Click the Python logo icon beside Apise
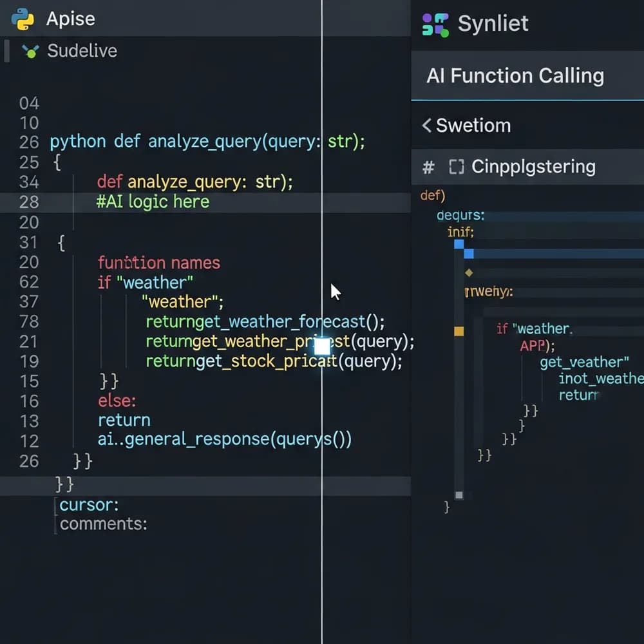This screenshot has width=644, height=644. pos(23,19)
